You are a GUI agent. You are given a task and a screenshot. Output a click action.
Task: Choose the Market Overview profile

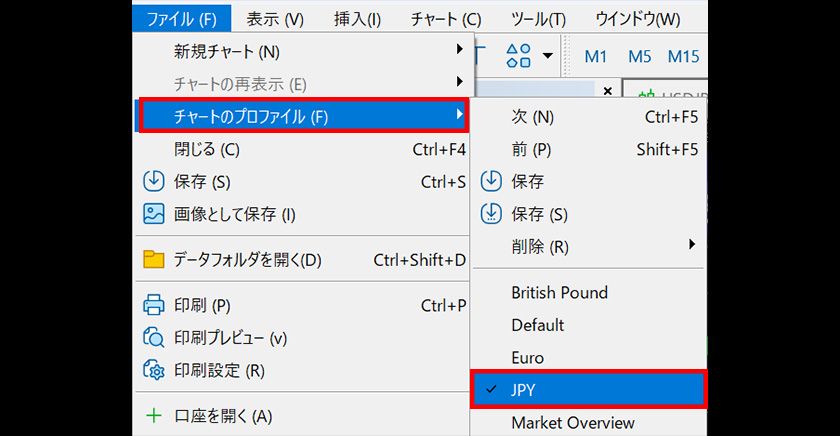coord(572,423)
